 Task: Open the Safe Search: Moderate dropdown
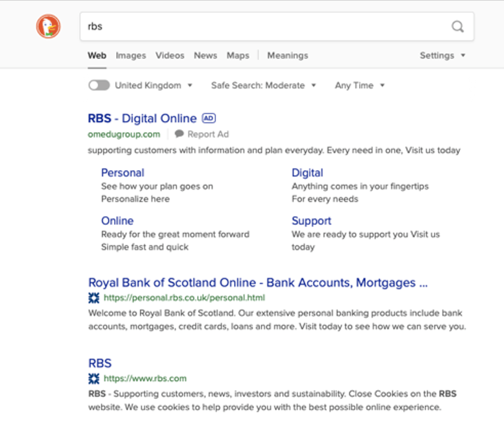click(264, 85)
